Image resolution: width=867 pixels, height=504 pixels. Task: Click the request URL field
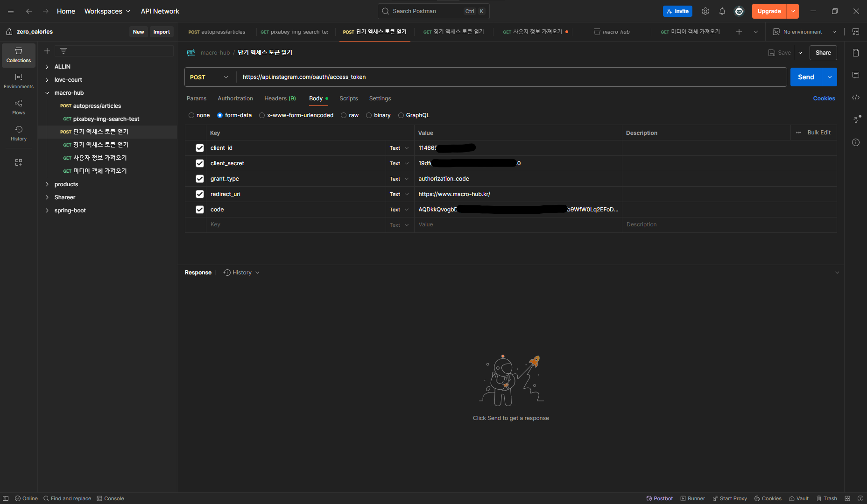[511, 77]
